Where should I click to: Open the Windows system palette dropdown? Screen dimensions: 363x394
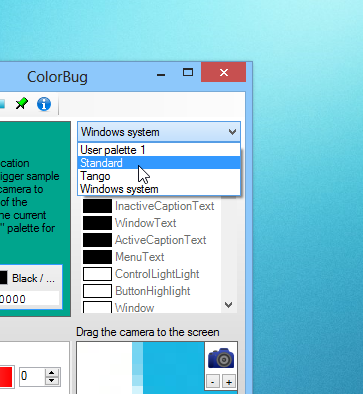[159, 132]
